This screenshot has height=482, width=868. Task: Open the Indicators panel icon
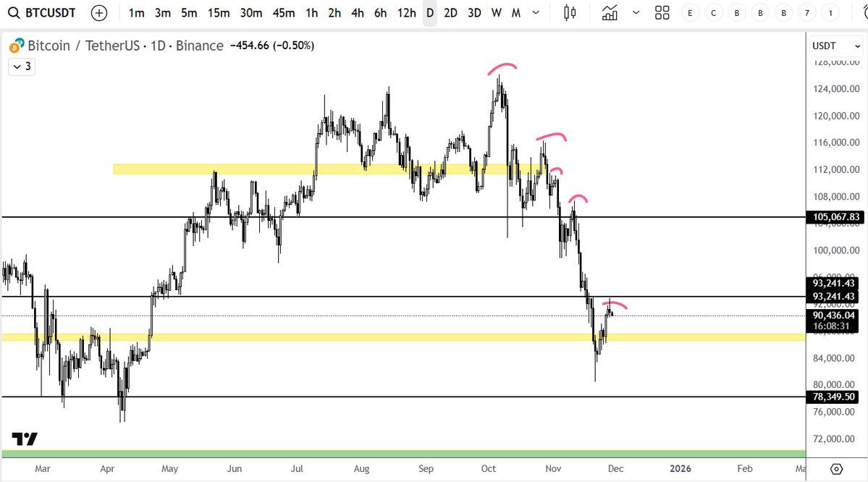pyautogui.click(x=610, y=13)
